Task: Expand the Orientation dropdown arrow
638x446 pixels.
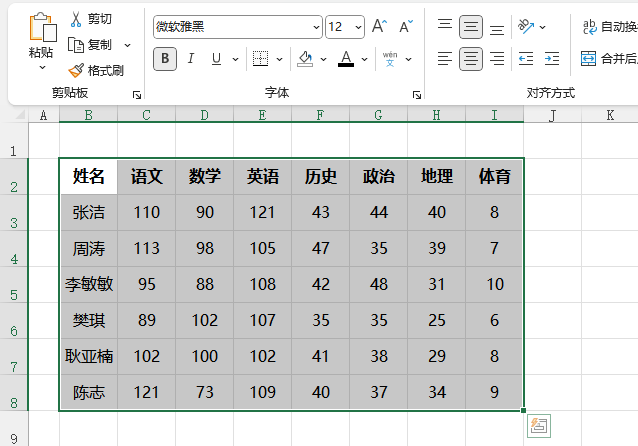Action: click(542, 27)
